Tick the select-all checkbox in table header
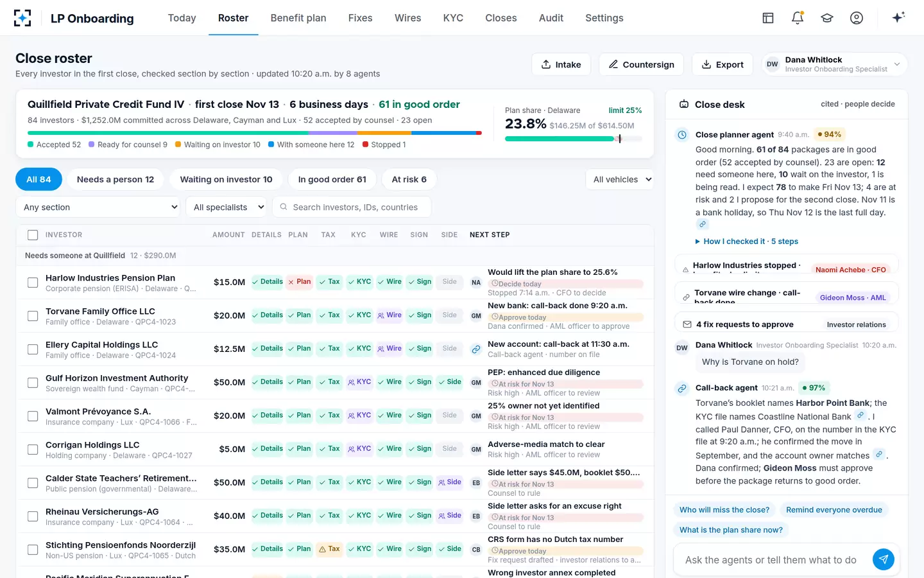This screenshot has height=578, width=924. [33, 235]
